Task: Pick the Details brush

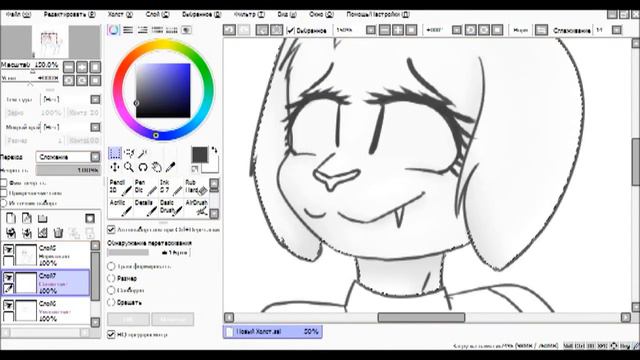Action: (x=145, y=208)
